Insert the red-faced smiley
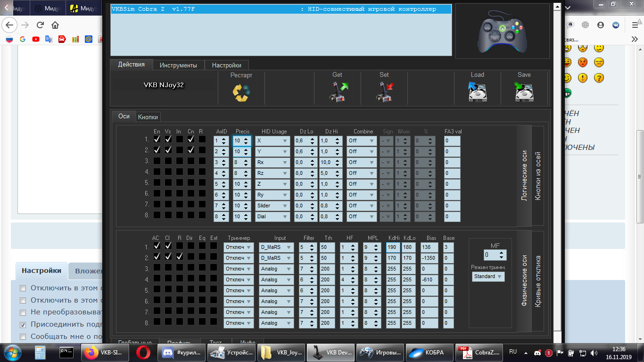The image size is (644, 362). (583, 62)
